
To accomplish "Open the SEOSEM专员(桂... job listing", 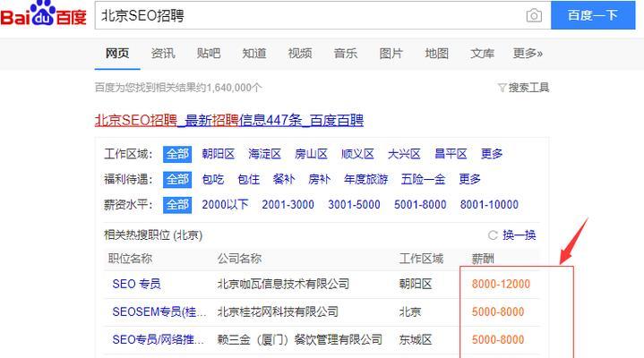I will click(159, 312).
